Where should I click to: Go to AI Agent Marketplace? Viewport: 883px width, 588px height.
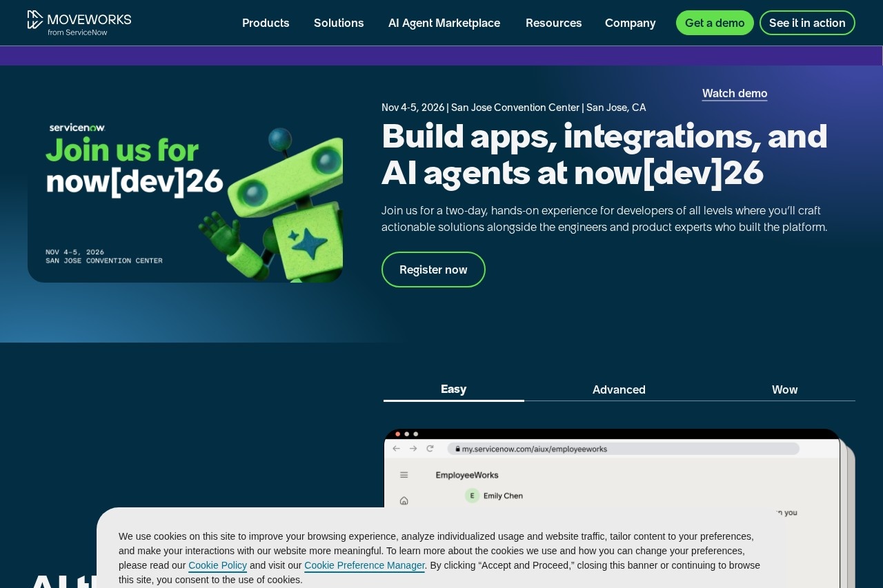click(x=444, y=23)
